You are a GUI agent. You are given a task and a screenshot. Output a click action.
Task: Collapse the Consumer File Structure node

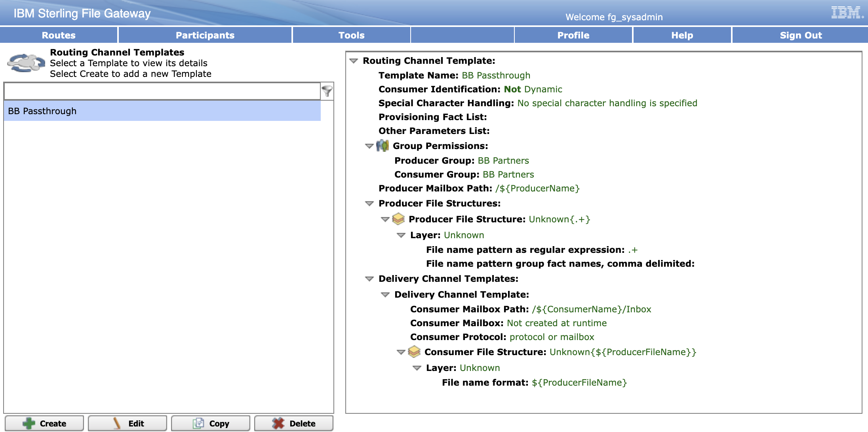[401, 352]
